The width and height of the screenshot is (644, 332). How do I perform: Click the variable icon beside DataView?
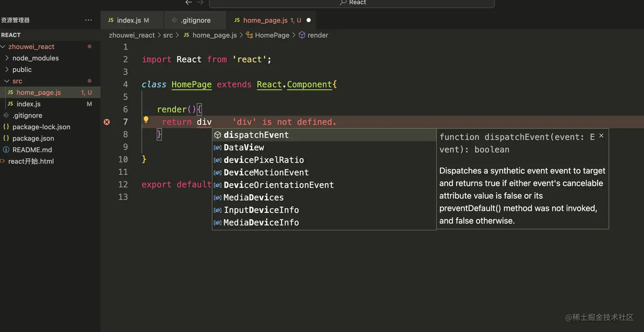pos(218,147)
